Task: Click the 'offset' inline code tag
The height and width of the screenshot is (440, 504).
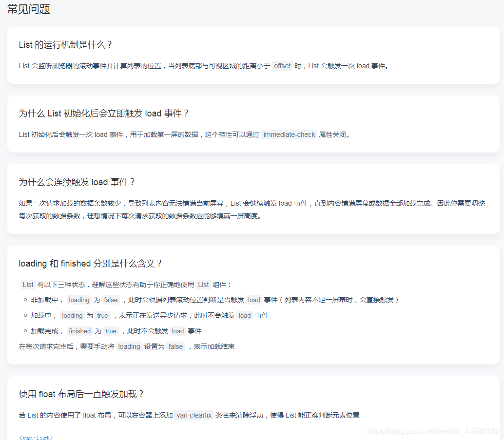Action: point(282,66)
